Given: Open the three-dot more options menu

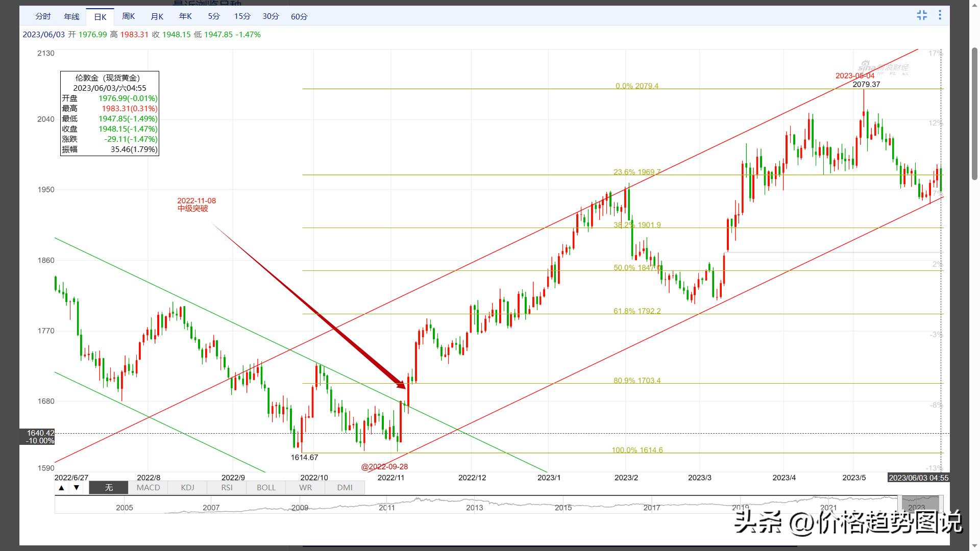Looking at the screenshot, I should coord(940,15).
